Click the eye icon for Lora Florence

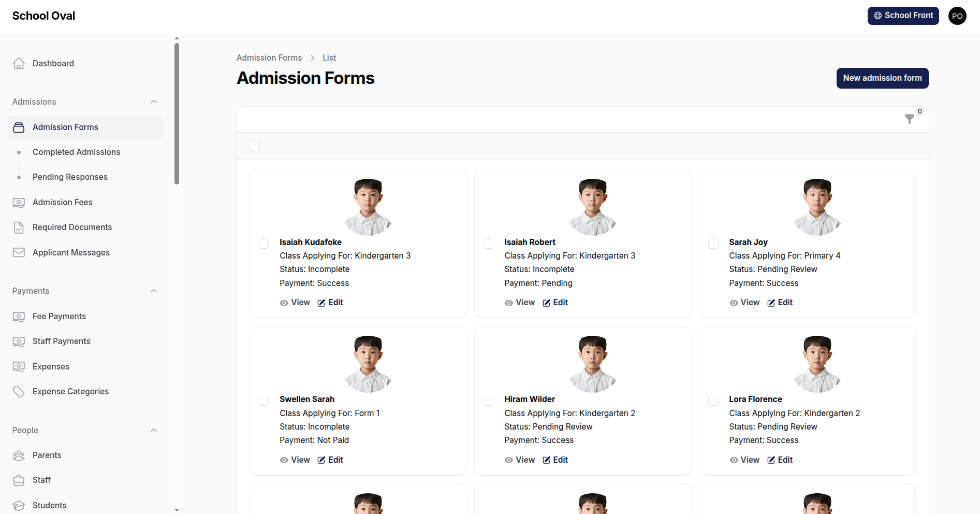(734, 460)
